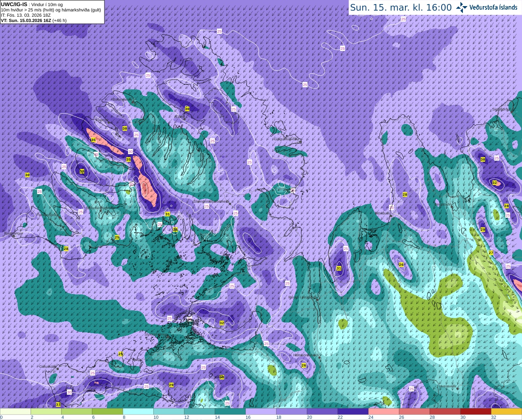Screen dimensions: 522x420
Task: Click the Siglufjörður station label
Action: click(x=501, y=109)
